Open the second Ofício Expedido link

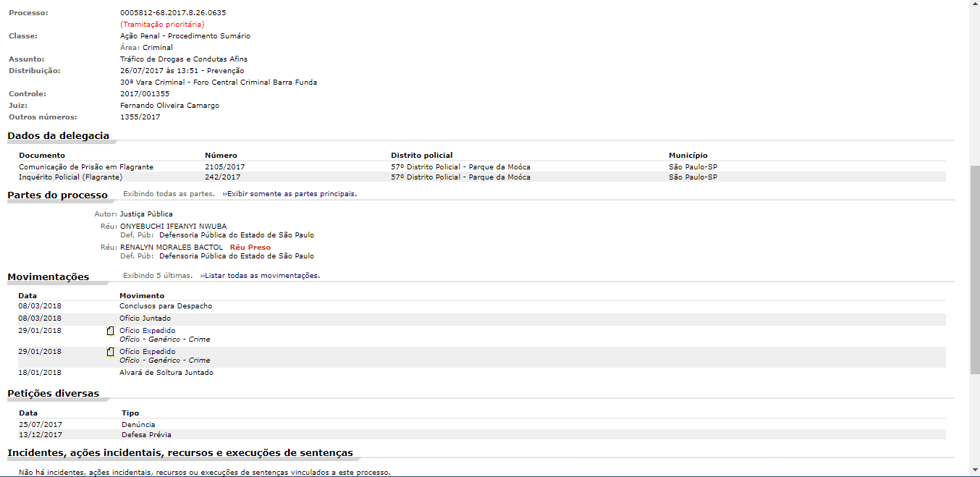coord(147,352)
